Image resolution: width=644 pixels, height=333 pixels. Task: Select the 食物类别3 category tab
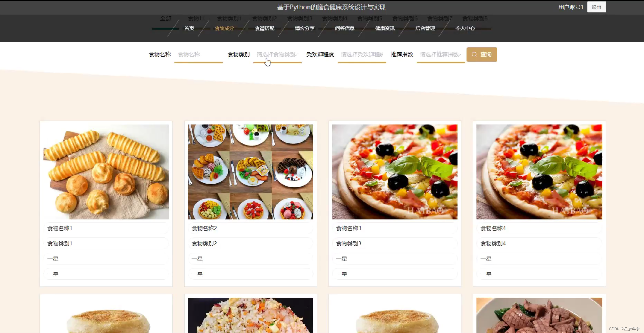(300, 18)
